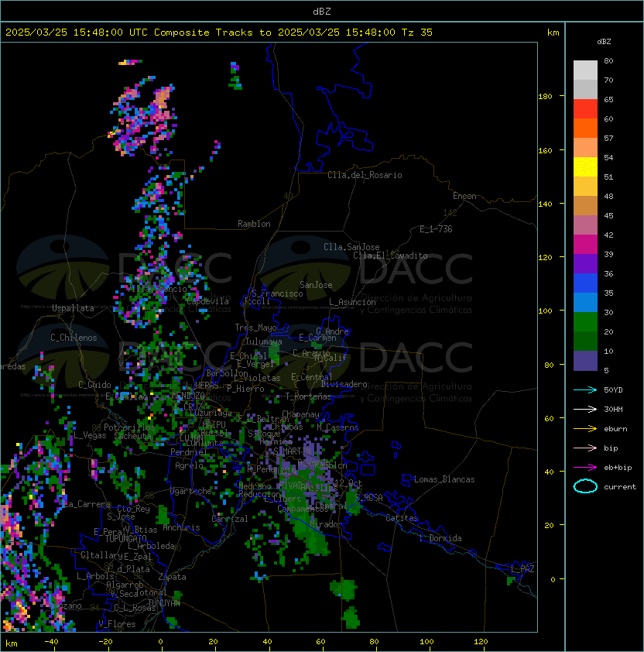Click the magenta eb+bip arrow icon
This screenshot has width=644, height=652.
tap(585, 468)
